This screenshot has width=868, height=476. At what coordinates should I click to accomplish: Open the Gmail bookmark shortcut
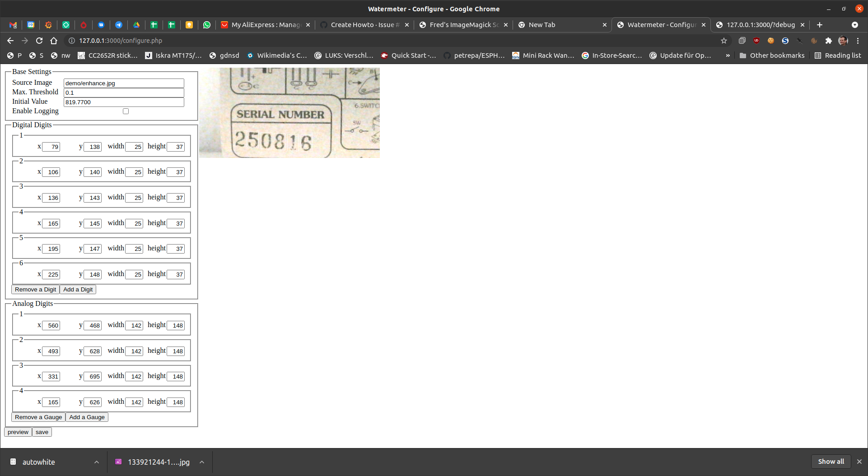(13, 25)
